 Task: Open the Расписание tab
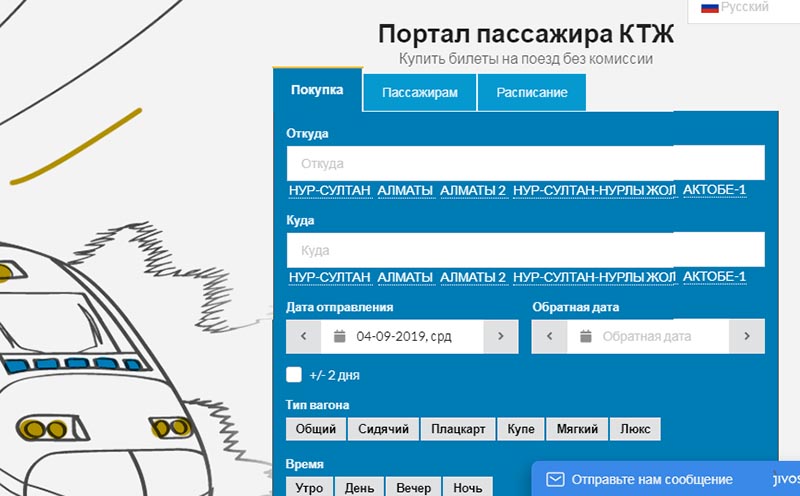pyautogui.click(x=532, y=92)
